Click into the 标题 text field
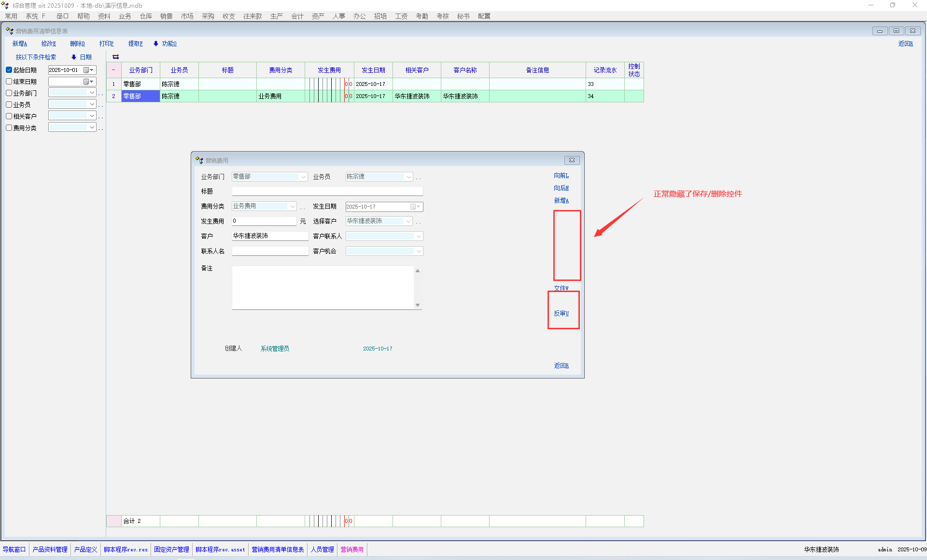927x560 pixels. (x=327, y=191)
